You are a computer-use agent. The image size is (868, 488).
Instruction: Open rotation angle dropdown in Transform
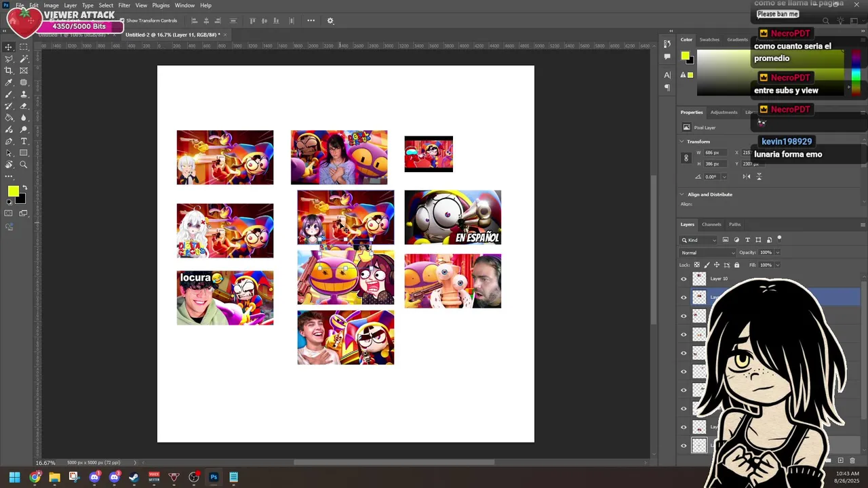tap(724, 177)
